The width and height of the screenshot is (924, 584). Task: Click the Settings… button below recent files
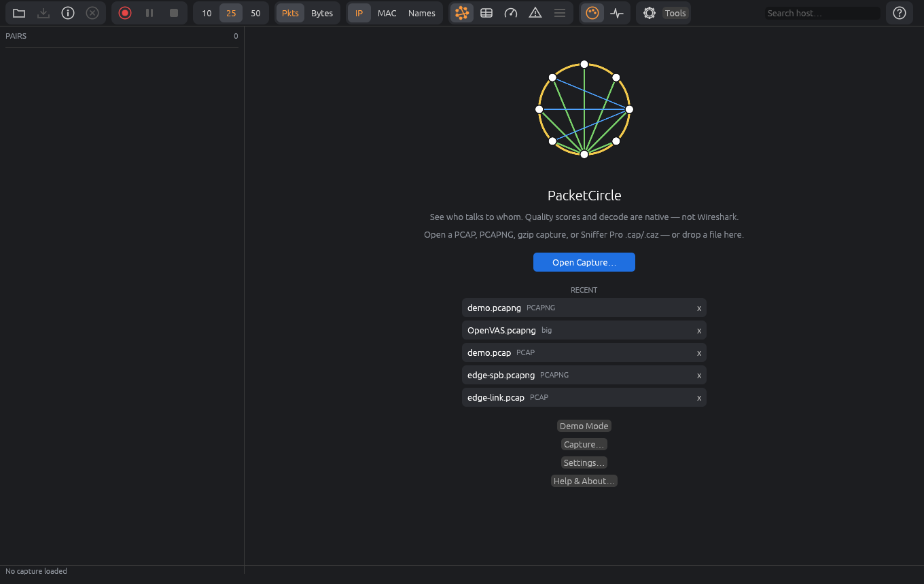point(584,462)
